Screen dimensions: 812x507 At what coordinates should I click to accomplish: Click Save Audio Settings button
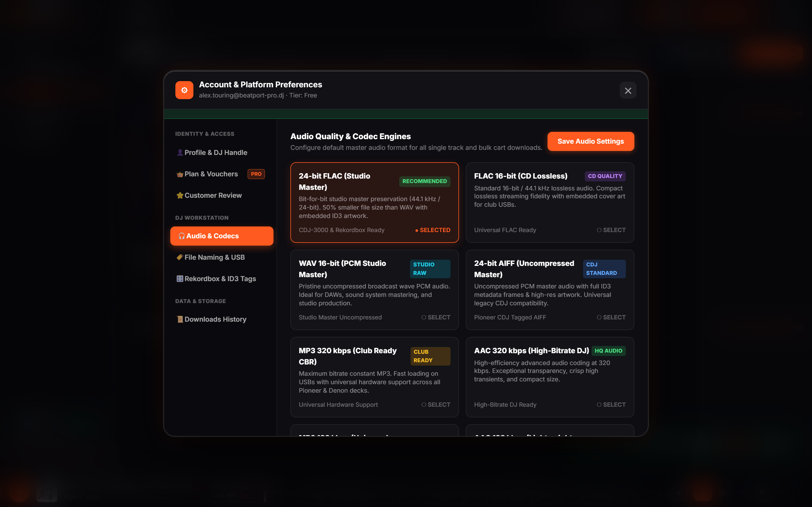point(591,141)
